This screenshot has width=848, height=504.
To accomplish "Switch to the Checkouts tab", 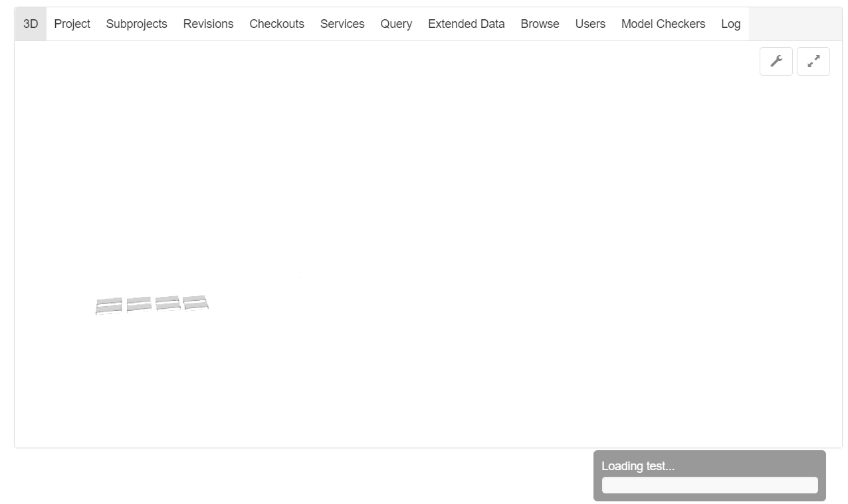I will coord(276,24).
